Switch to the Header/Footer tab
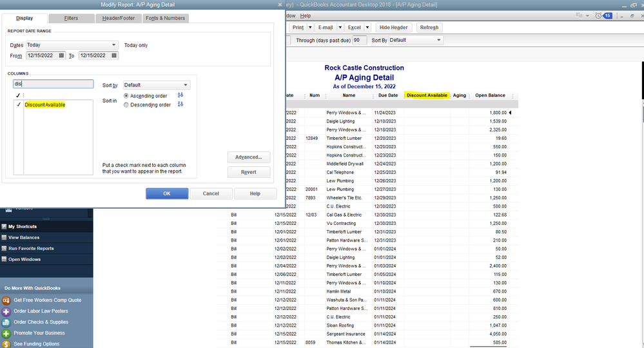Viewport: 644px width, 348px height. point(118,18)
